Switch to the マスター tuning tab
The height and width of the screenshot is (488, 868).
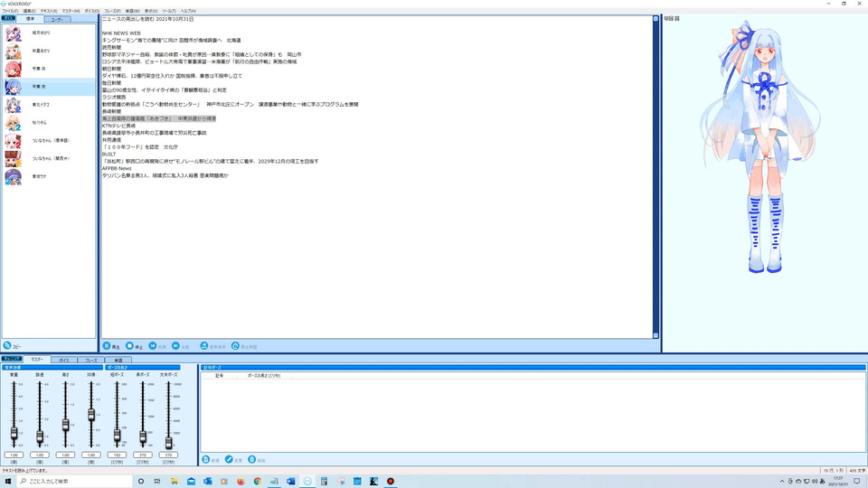click(x=36, y=360)
